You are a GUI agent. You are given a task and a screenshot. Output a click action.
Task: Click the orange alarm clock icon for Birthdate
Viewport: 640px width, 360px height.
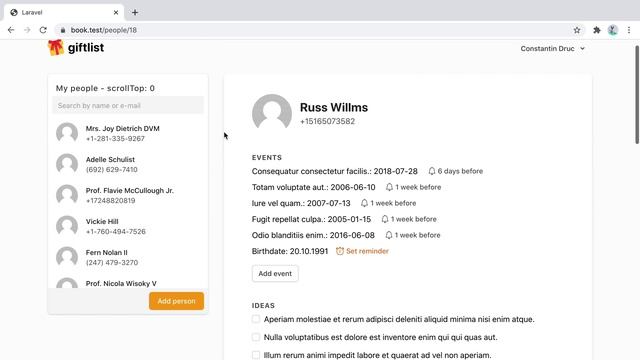pyautogui.click(x=340, y=251)
